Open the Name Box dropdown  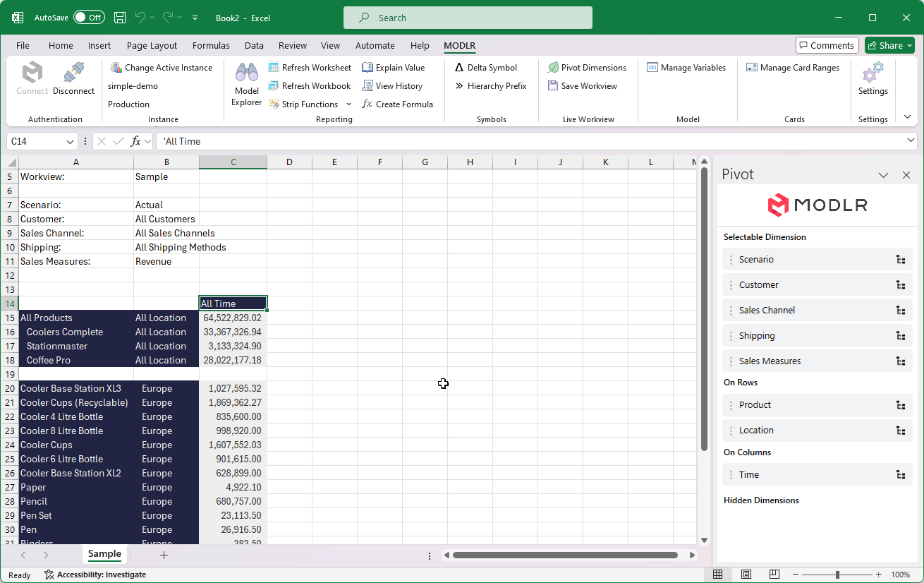[x=69, y=141]
